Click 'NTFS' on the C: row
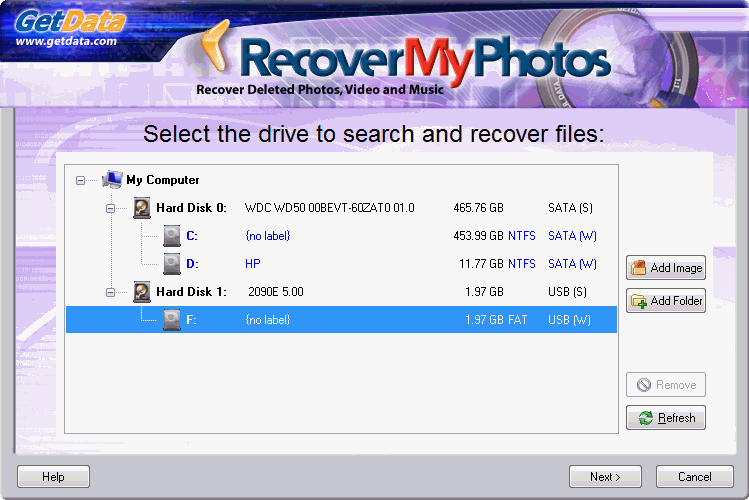This screenshot has width=749, height=500. tap(522, 236)
